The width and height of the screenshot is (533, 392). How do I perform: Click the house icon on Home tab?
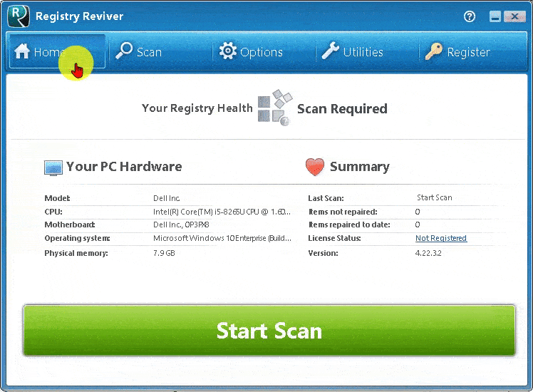coord(22,52)
